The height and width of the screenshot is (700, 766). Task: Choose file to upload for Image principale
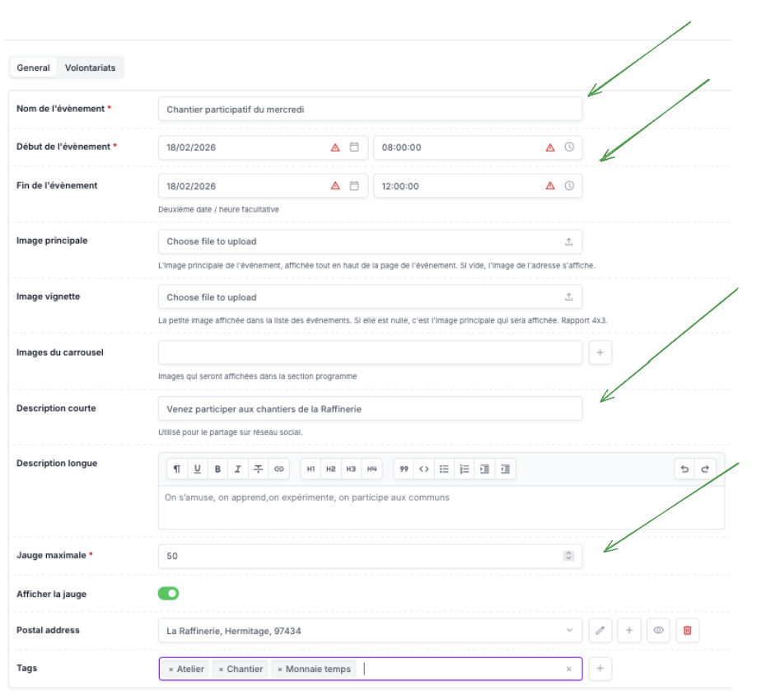(x=370, y=241)
